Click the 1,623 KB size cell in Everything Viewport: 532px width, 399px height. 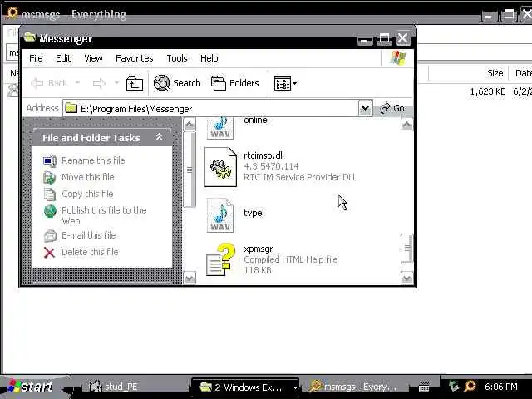pyautogui.click(x=488, y=91)
